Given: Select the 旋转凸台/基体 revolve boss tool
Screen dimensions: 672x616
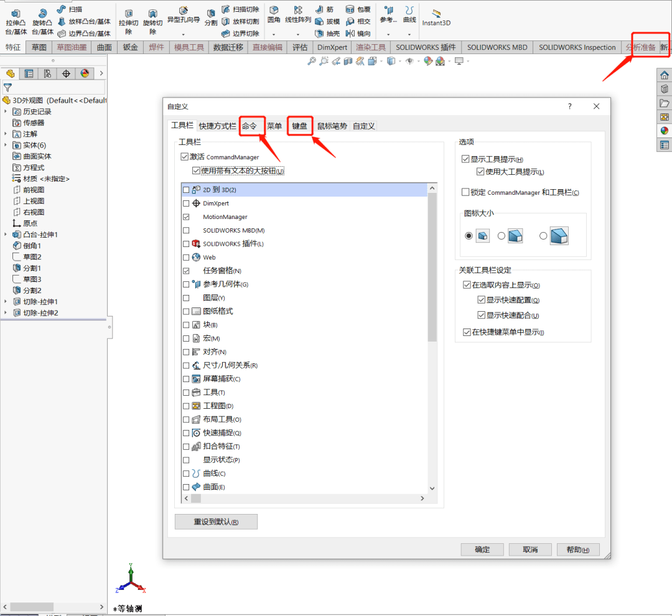Looking at the screenshot, I should [x=42, y=22].
